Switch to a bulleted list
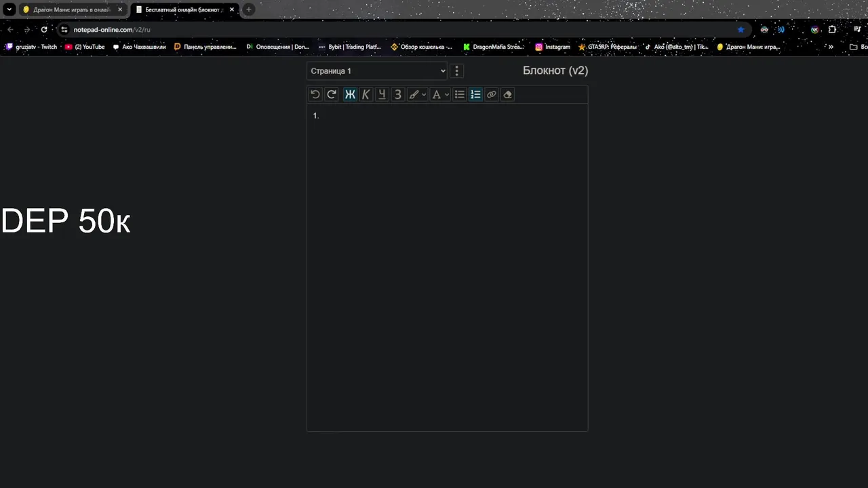 click(x=460, y=94)
